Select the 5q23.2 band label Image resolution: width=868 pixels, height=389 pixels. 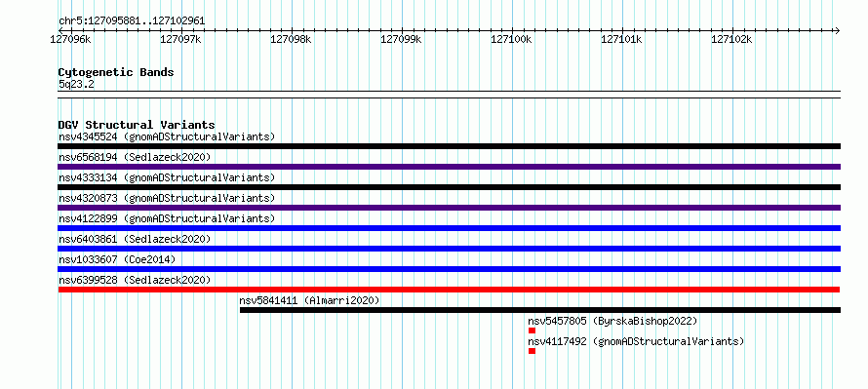[x=75, y=84]
